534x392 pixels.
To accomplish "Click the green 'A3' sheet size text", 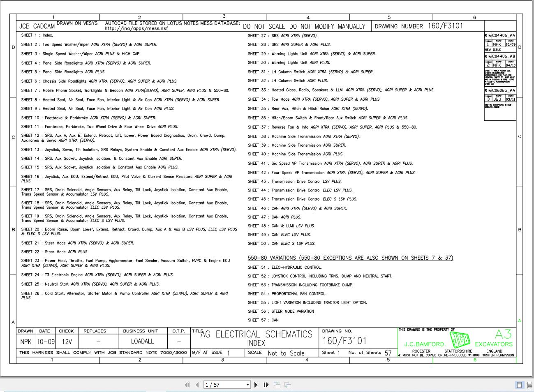I will point(503,334).
